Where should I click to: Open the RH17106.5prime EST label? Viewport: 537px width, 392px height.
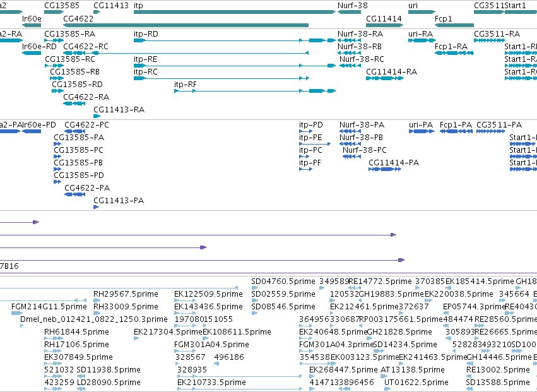(x=76, y=345)
